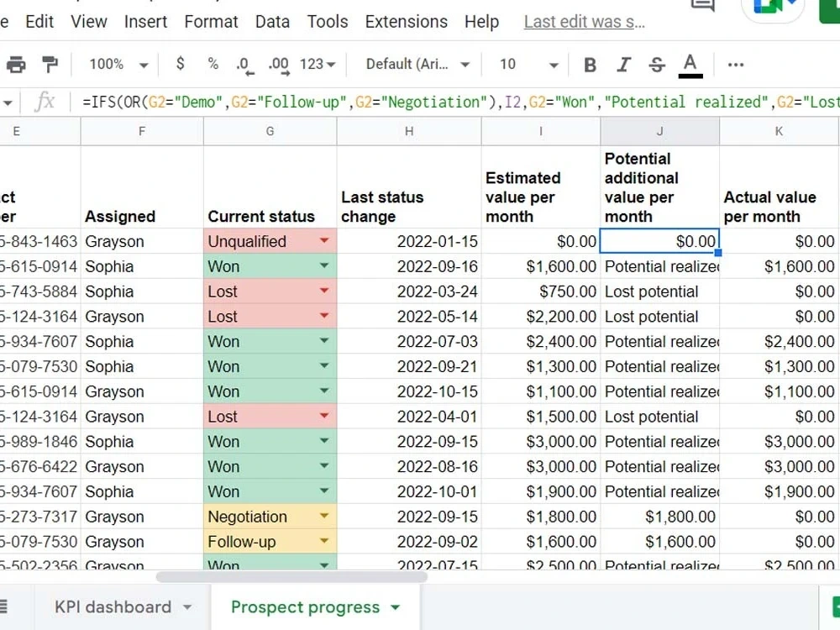
Task: Increase decimal places
Action: [x=276, y=64]
